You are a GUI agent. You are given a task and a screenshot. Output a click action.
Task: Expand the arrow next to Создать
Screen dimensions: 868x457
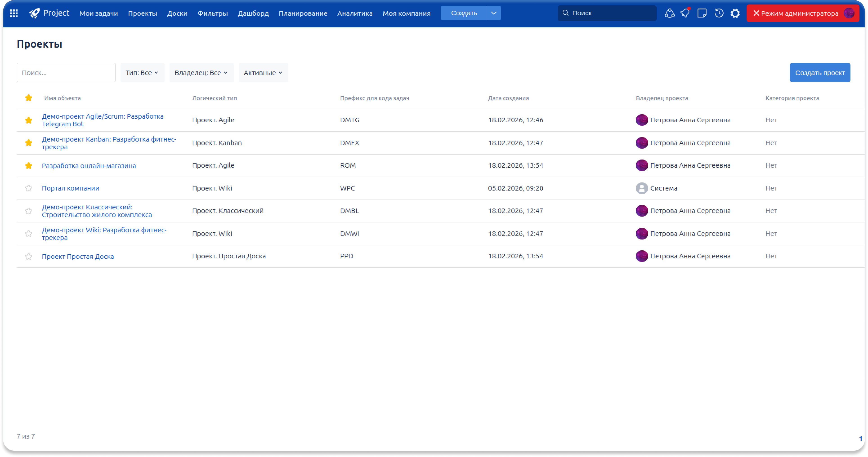click(x=494, y=13)
